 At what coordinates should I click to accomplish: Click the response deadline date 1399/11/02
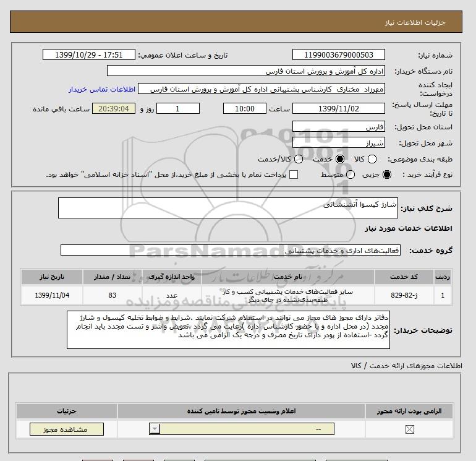click(339, 109)
